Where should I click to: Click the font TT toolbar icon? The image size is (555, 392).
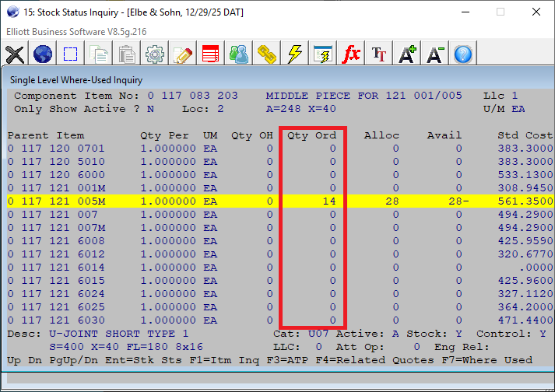tap(379, 54)
